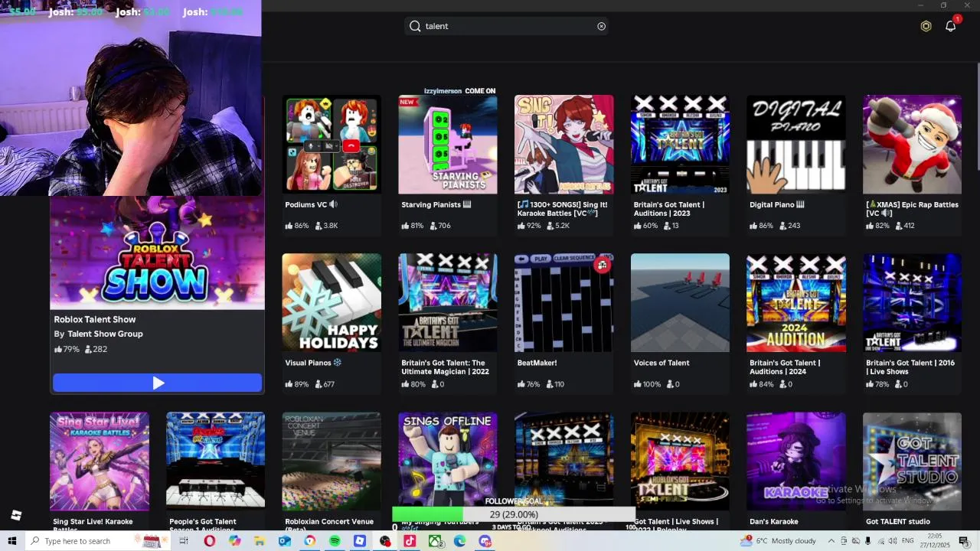
Task: Open Britain's Got Talent 2023 thumbnail
Action: coord(680,144)
